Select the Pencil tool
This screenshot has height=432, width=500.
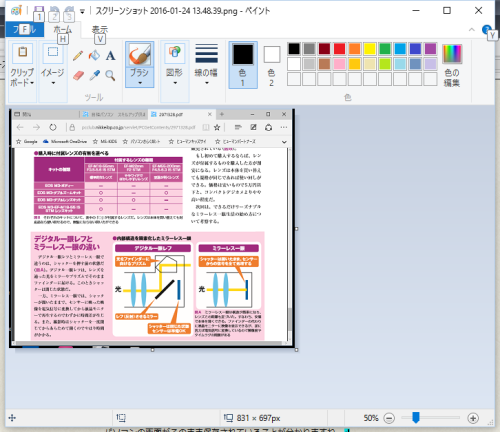[x=78, y=55]
